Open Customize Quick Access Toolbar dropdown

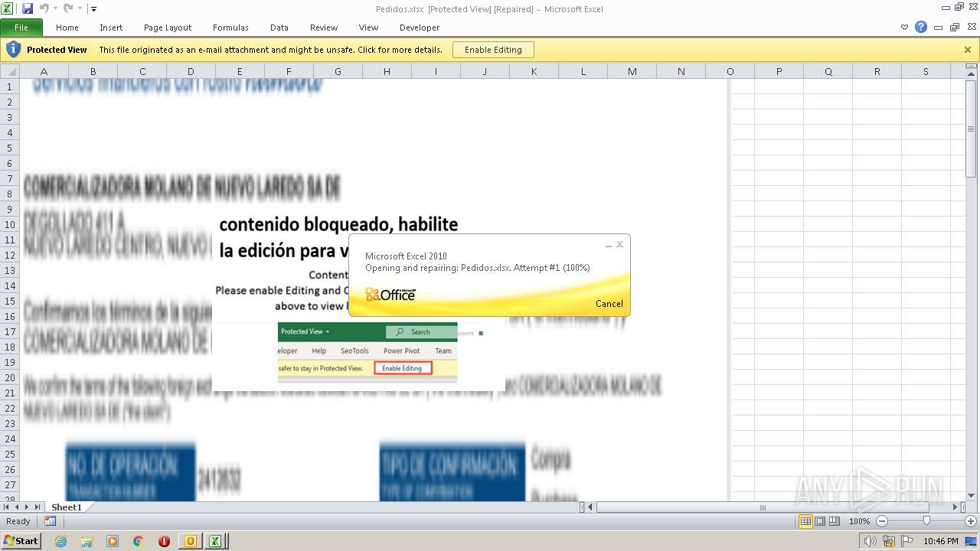(x=93, y=9)
